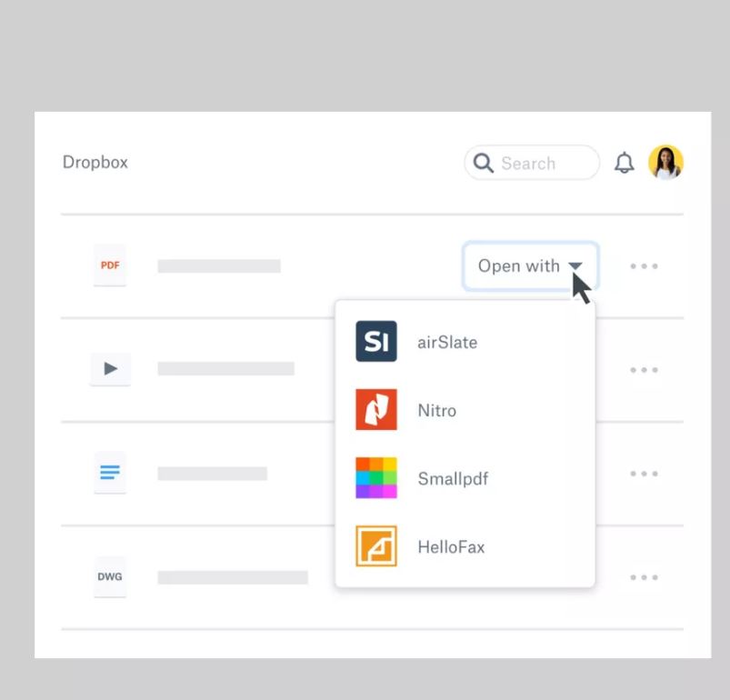
Task: Open the notifications bell
Action: pyautogui.click(x=624, y=164)
